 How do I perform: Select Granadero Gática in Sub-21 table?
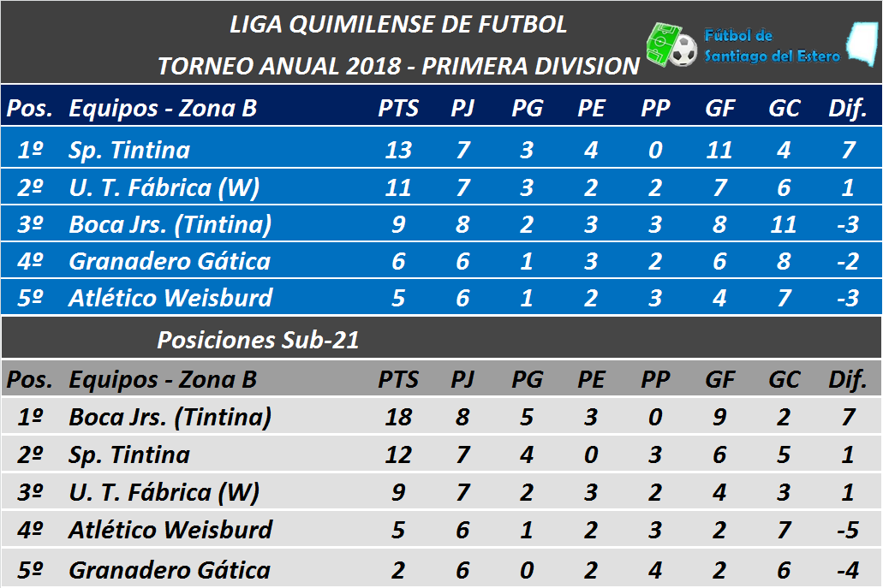pyautogui.click(x=170, y=571)
